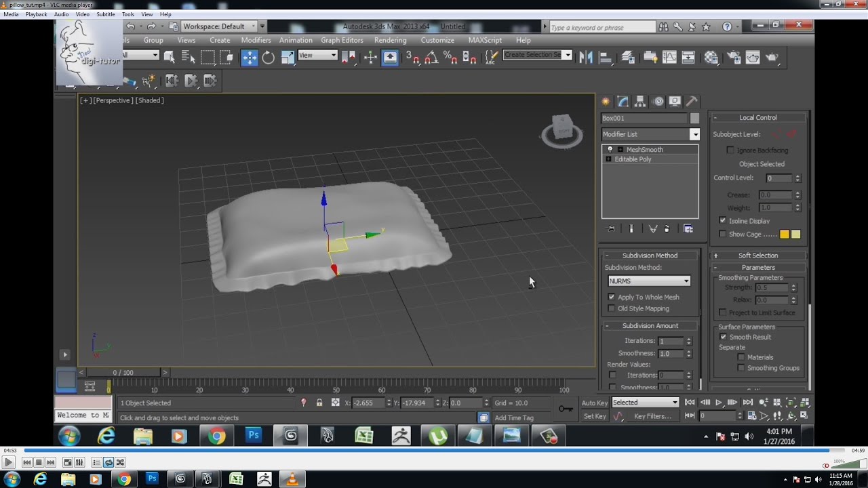Open Configure Modifier Sets
The height and width of the screenshot is (488, 868).
tap(688, 229)
